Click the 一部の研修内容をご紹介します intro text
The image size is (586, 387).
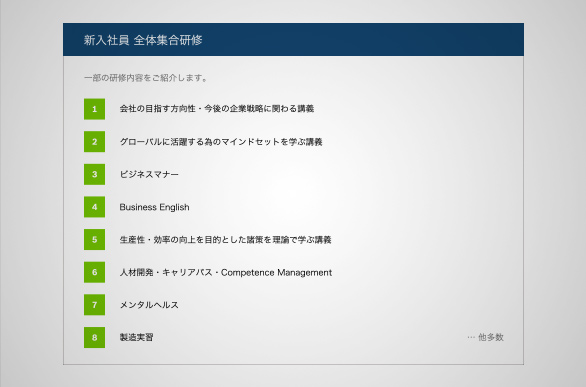pos(146,78)
